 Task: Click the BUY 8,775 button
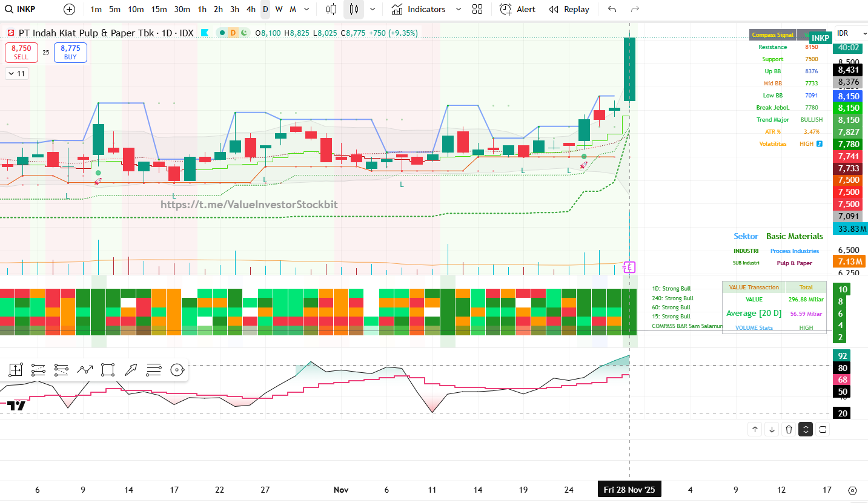click(70, 53)
